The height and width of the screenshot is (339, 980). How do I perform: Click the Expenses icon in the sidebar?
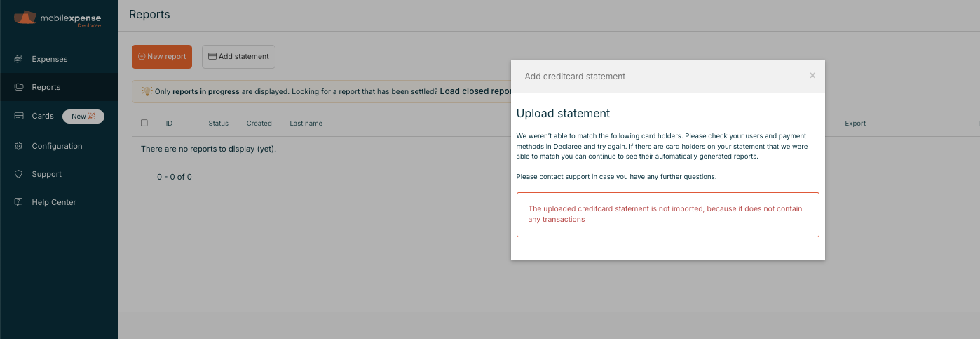pos(19,59)
